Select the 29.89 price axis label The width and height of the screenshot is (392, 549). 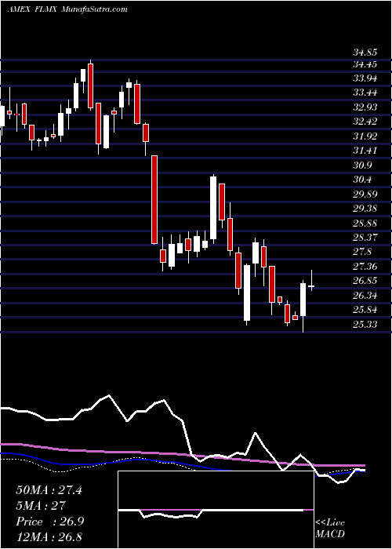[365, 194]
